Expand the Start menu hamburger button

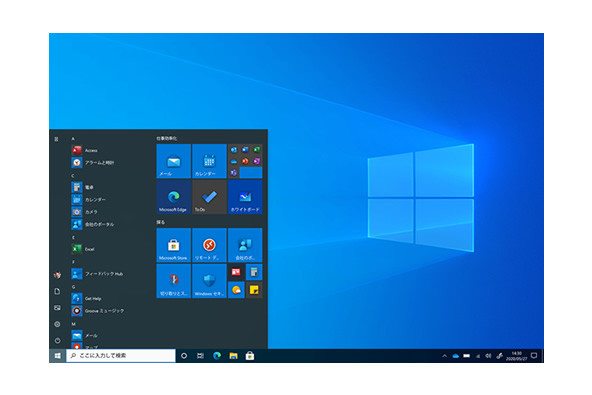pos(57,139)
